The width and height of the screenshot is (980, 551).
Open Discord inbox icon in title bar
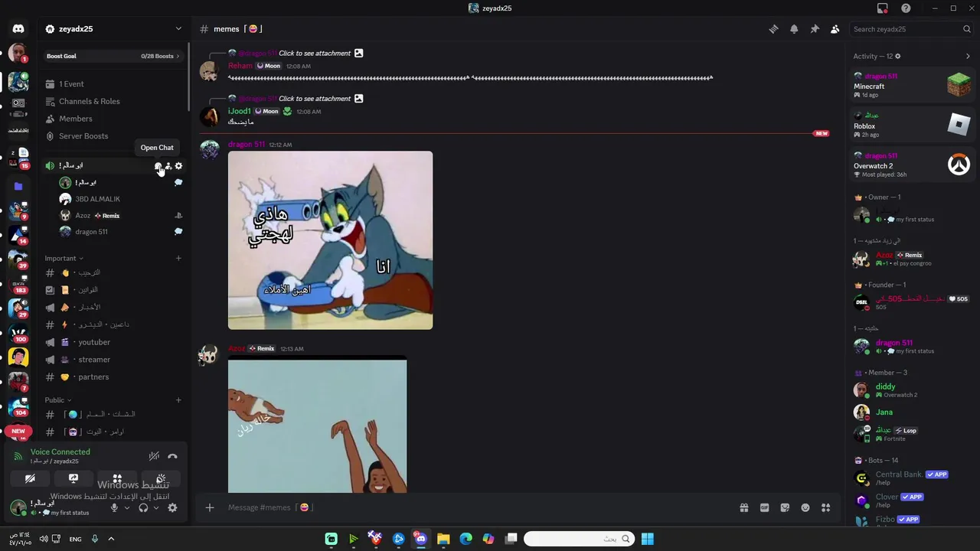(x=883, y=8)
